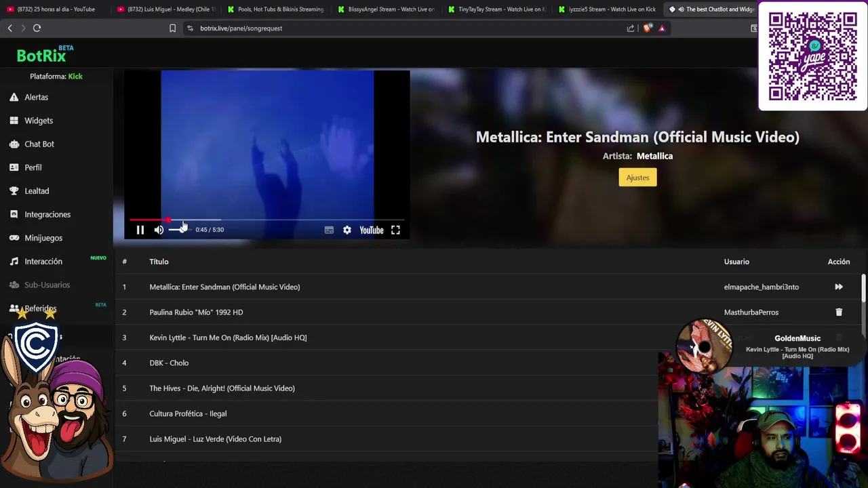Open Alertas in the sidebar
The image size is (868, 488).
coord(36,97)
